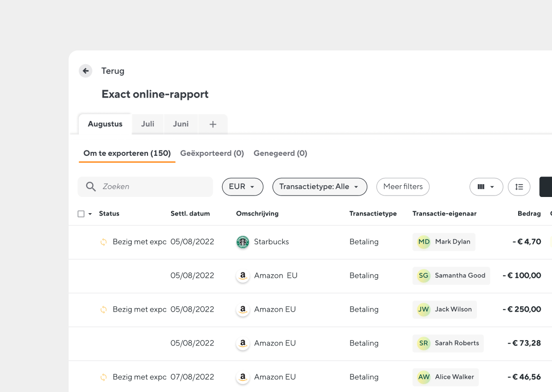Select Om te exporteren (150) tab
The width and height of the screenshot is (552, 392).
coord(127,153)
